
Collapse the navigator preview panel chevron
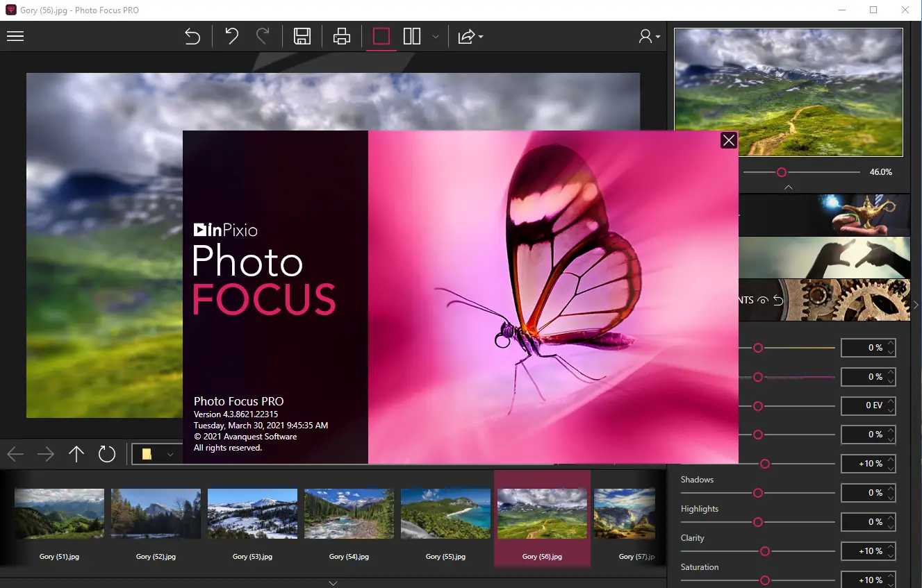(788, 187)
